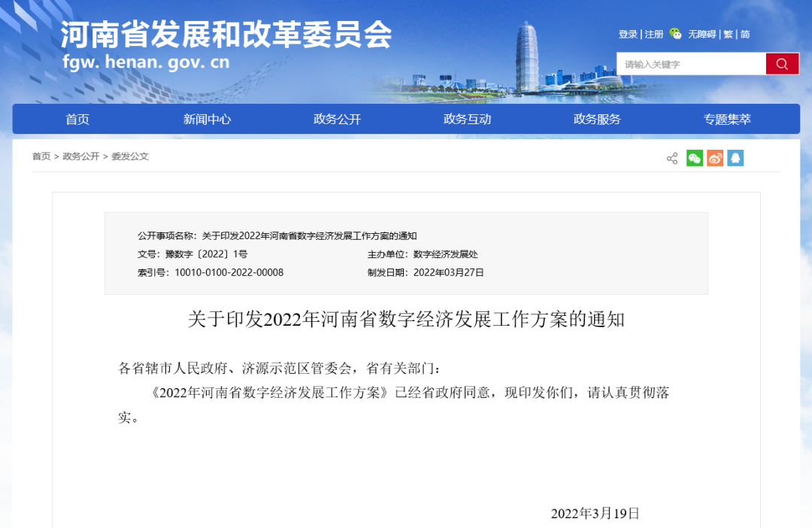Open the 首页 navigation tab
Screen dimensions: 812x528
(x=77, y=119)
